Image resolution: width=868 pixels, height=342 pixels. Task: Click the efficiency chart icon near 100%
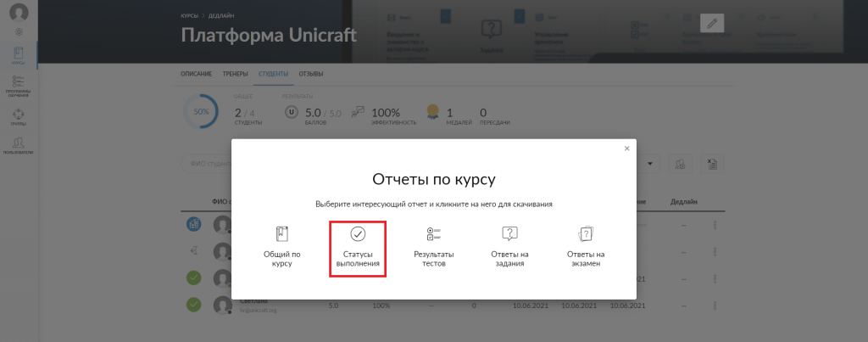pos(358,111)
